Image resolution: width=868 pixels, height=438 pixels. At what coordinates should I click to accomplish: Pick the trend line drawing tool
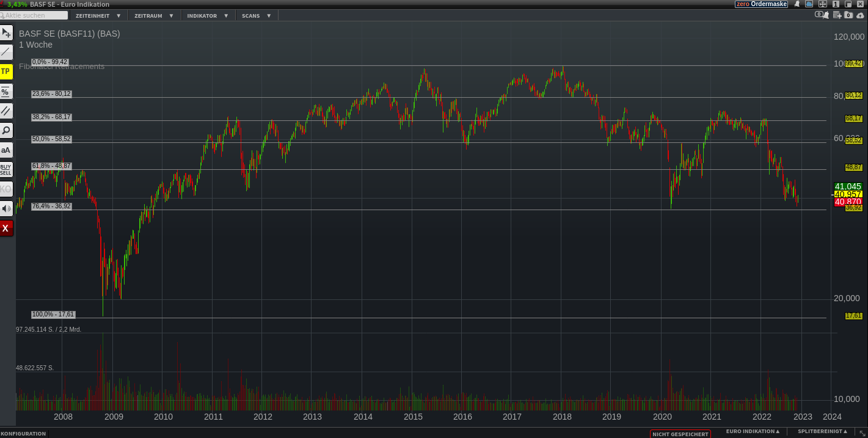(x=6, y=53)
